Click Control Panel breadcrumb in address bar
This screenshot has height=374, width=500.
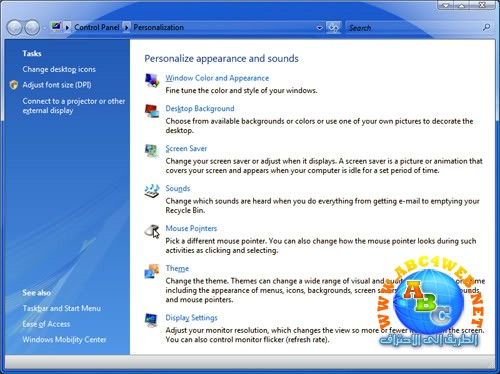[x=97, y=27]
